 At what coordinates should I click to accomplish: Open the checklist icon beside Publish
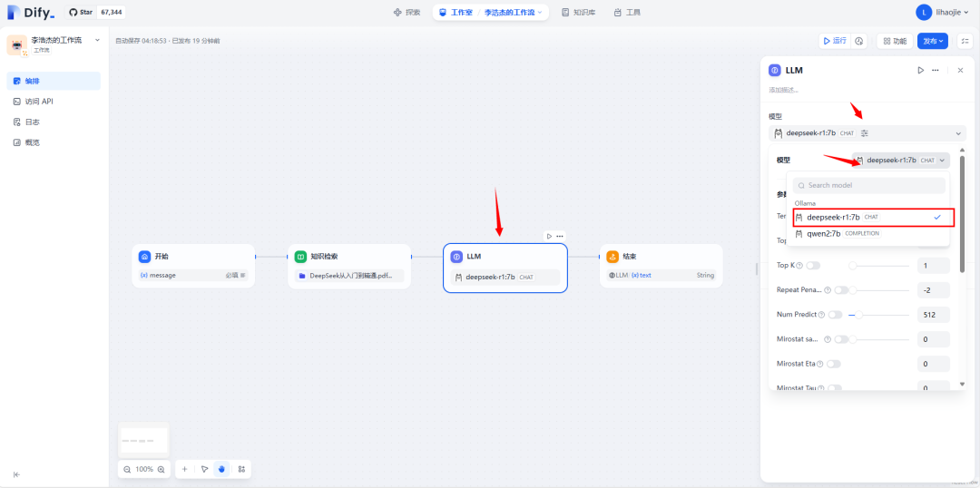click(964, 41)
